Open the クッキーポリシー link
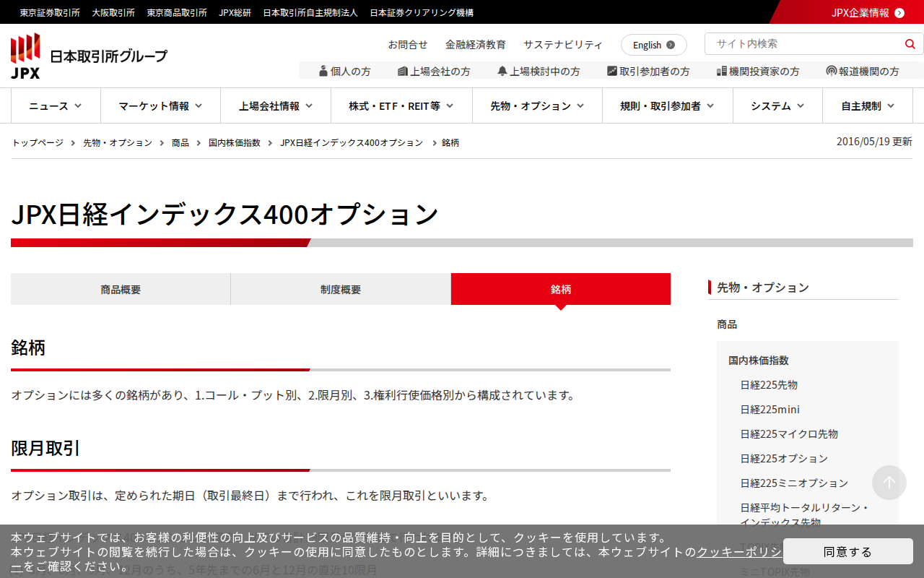924x578 pixels. tap(739, 552)
